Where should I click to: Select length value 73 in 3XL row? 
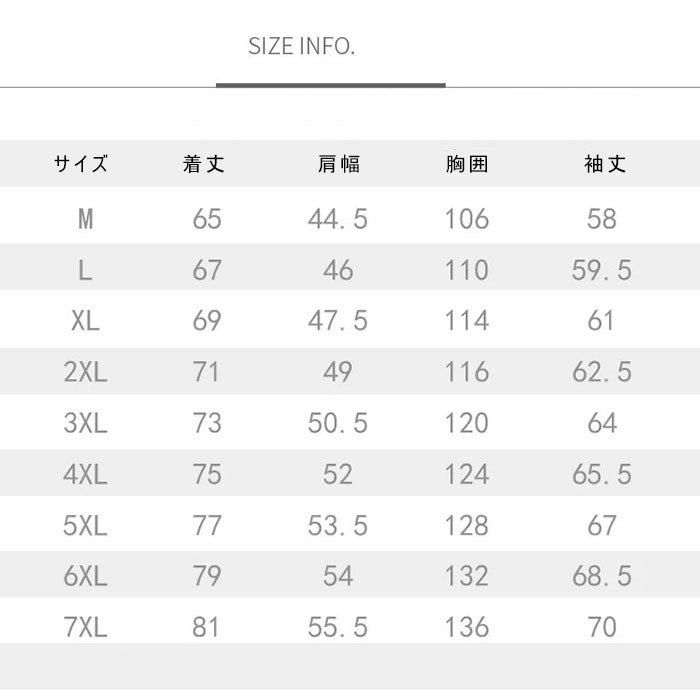tap(206, 423)
